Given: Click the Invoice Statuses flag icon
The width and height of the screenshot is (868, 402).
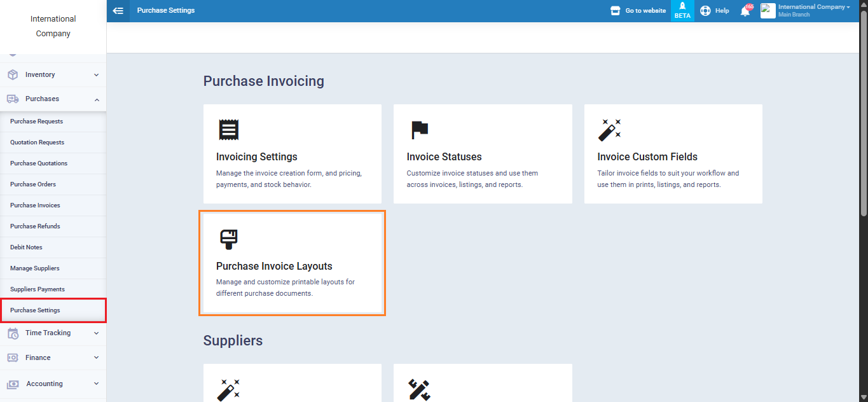Looking at the screenshot, I should pyautogui.click(x=419, y=130).
